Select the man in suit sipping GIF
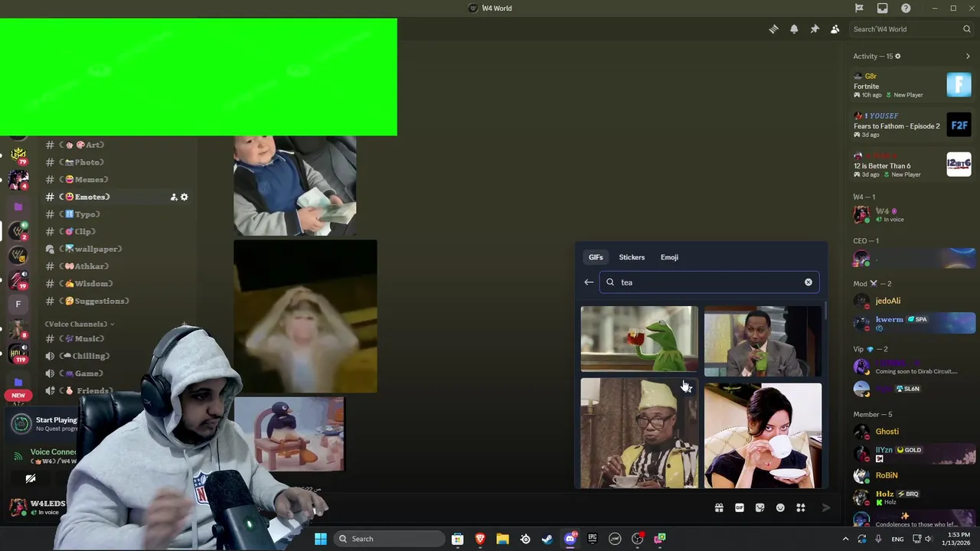 tap(763, 341)
